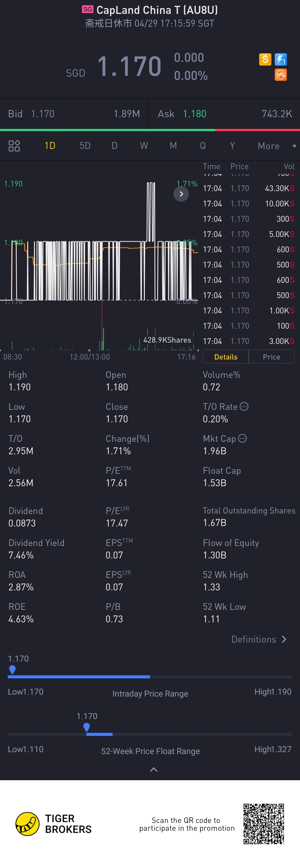Tap the Dividend Yield 7.46% value
This screenshot has width=300, height=868.
click(21, 555)
